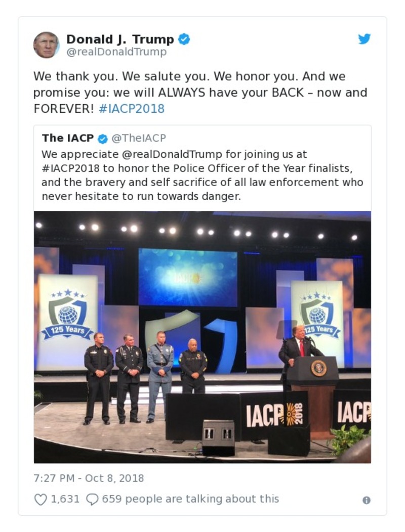Image resolution: width=405 pixels, height=532 pixels.
Task: Open Donald J. Trump's profile avatar
Action: 46,45
